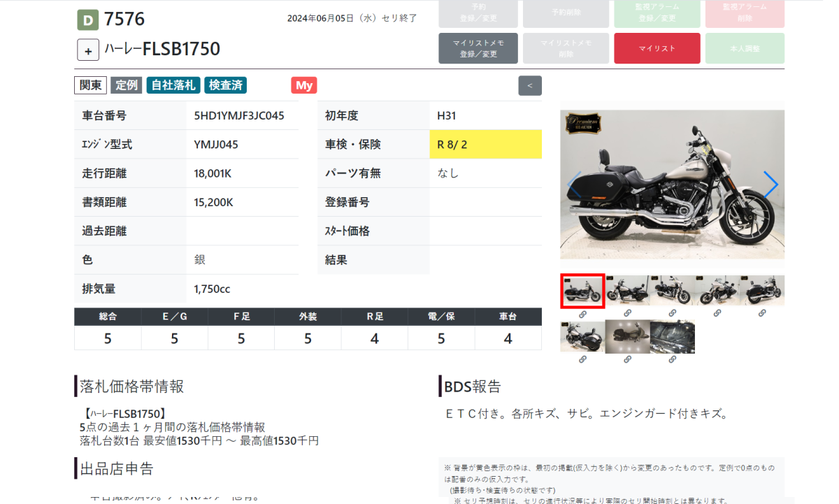Screen dimensions: 839x504
Task: Click the BDS報告 heading
Action: 473,386
